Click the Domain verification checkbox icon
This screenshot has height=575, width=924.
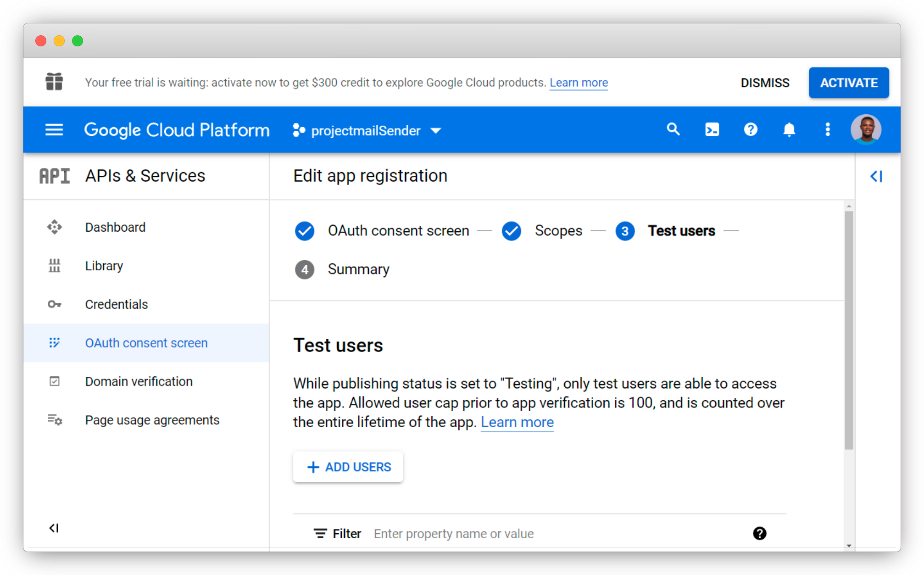[54, 381]
